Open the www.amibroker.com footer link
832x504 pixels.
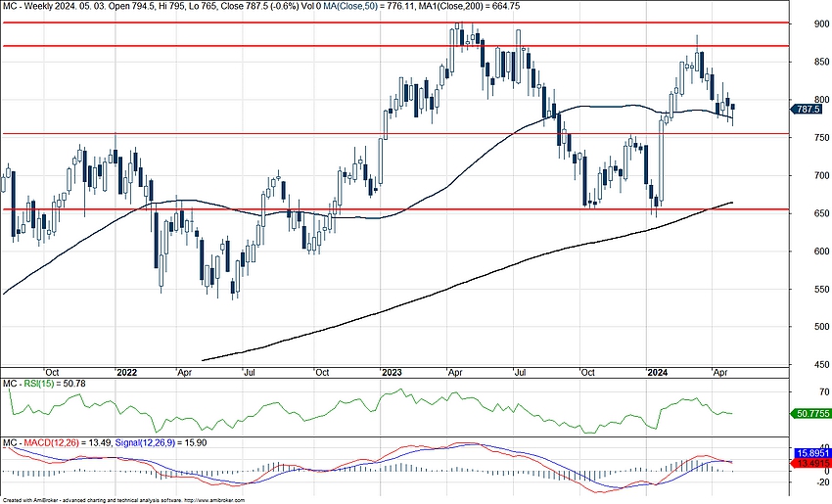pos(212,499)
